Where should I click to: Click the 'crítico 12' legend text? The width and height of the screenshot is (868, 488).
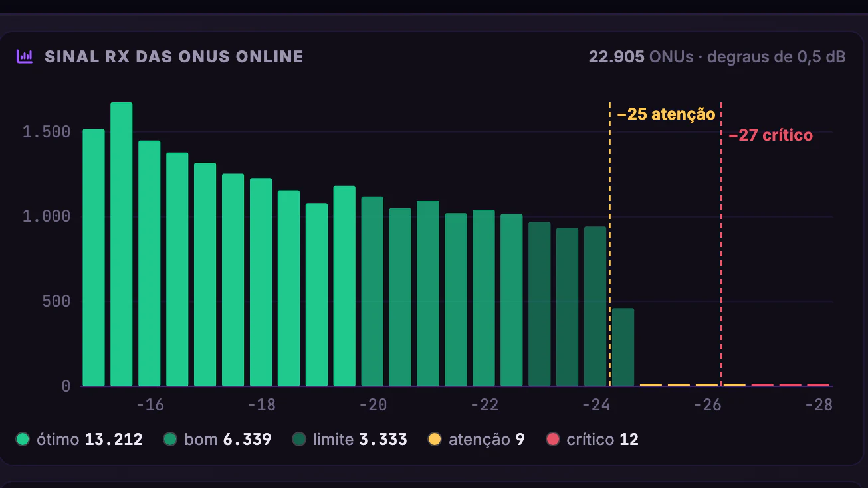coord(603,439)
